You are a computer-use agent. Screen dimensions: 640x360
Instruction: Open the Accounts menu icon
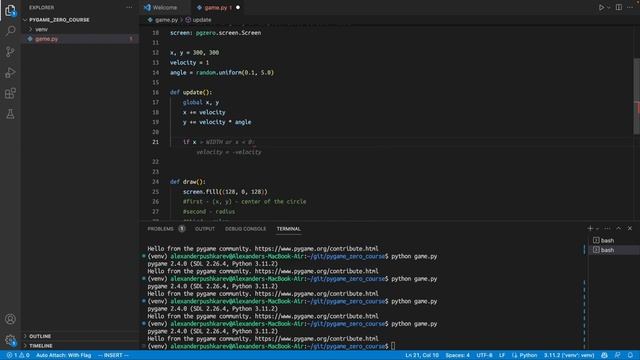coord(10,319)
